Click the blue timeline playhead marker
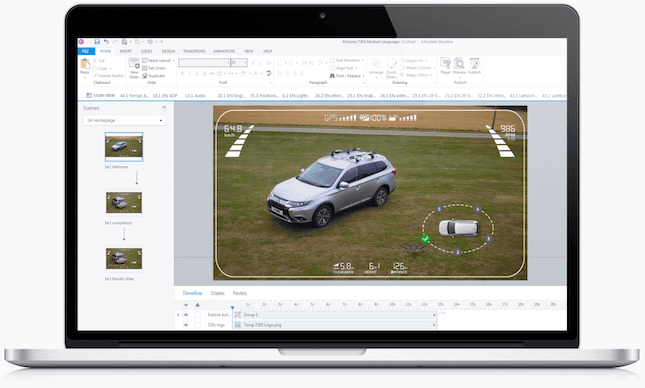The height and width of the screenshot is (388, 645). (232, 307)
